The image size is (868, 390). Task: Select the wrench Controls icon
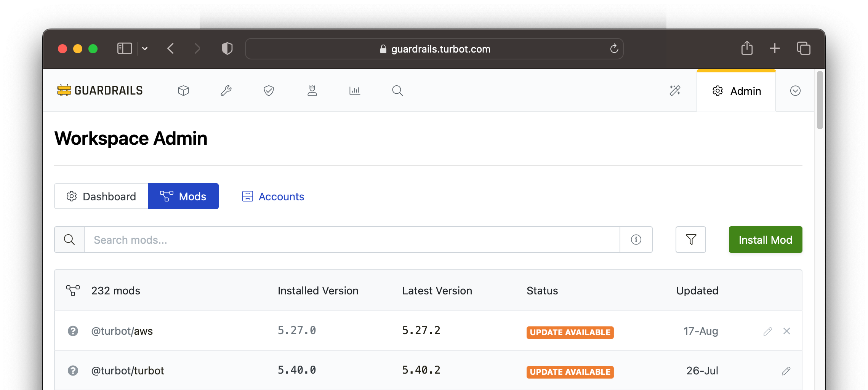(226, 91)
